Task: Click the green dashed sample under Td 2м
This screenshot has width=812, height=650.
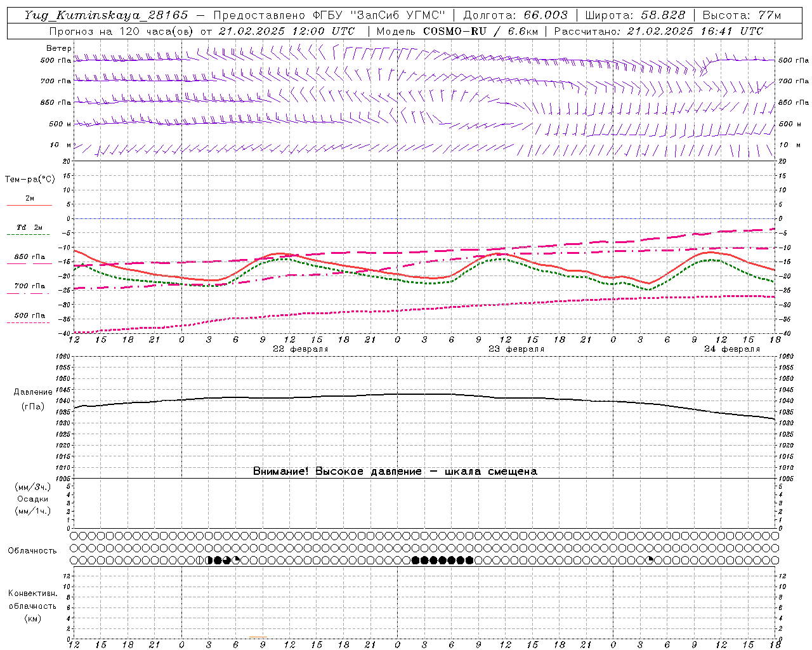Action: (28, 234)
